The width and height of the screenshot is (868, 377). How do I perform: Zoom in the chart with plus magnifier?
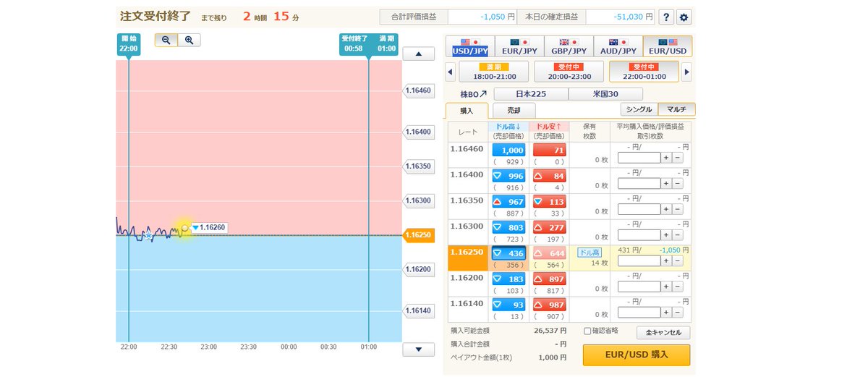point(189,40)
